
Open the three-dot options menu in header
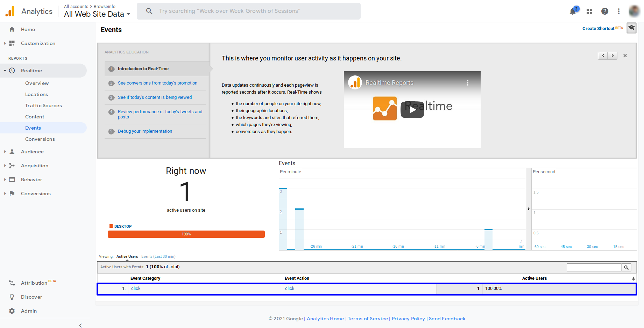(x=619, y=11)
